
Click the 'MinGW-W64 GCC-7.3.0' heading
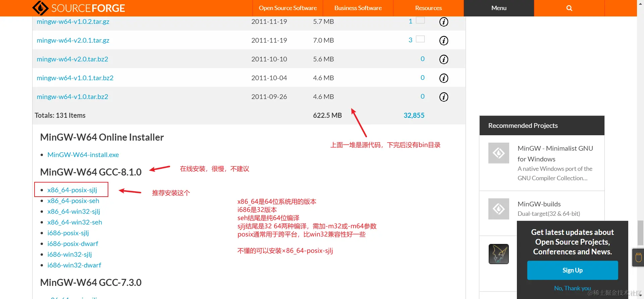click(91, 283)
